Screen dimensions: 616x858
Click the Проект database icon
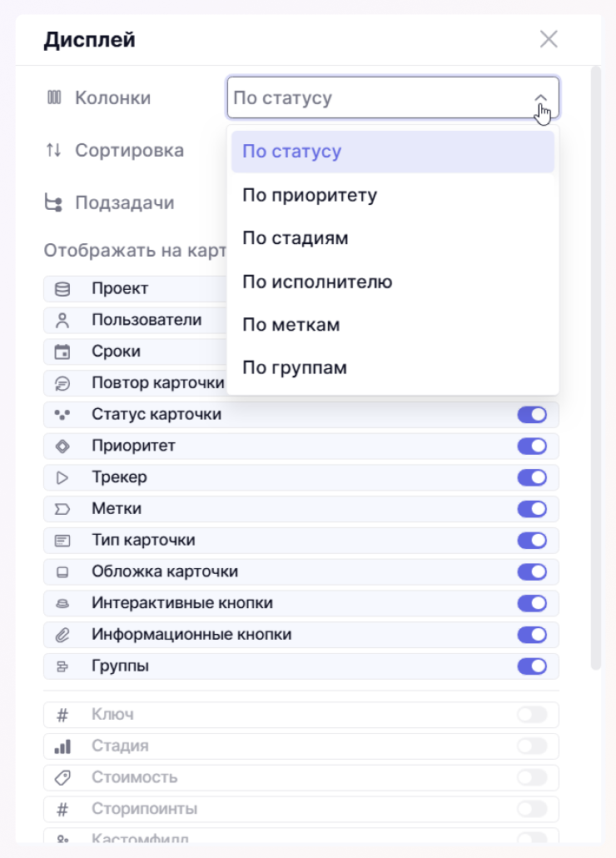(62, 289)
